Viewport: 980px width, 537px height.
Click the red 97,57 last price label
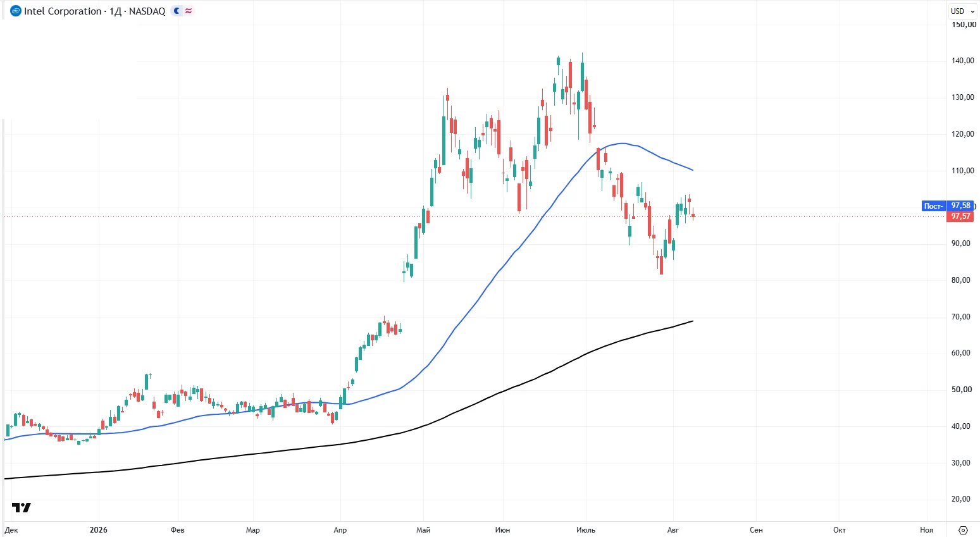click(x=960, y=216)
